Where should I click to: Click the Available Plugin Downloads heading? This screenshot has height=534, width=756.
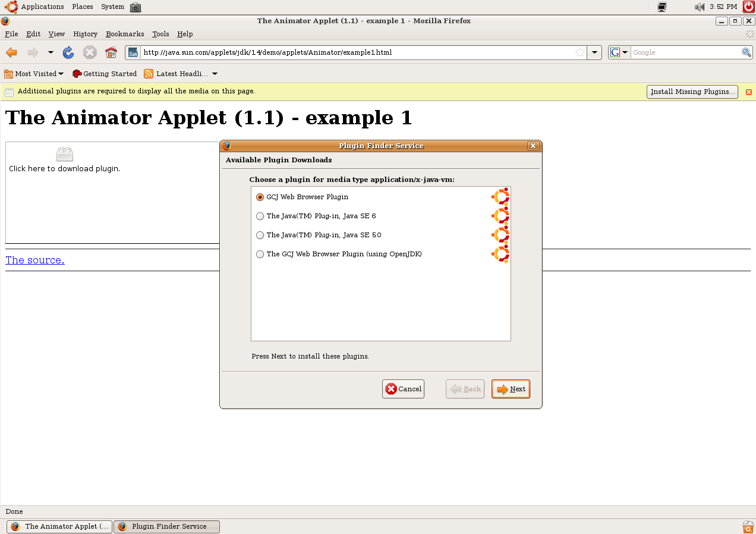click(x=279, y=160)
